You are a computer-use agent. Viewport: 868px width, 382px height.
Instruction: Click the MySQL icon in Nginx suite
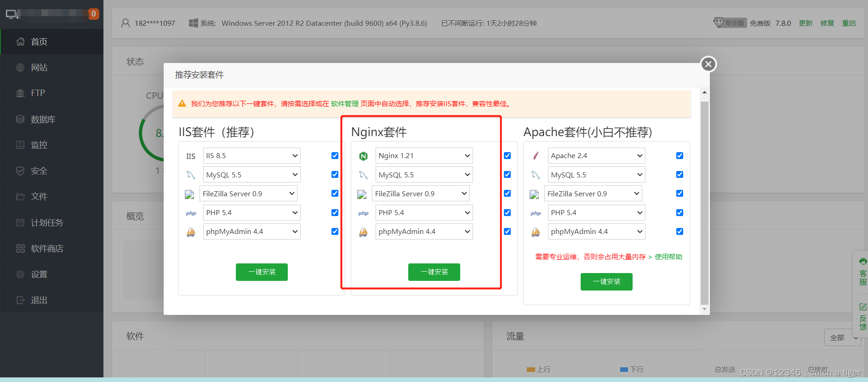(363, 175)
